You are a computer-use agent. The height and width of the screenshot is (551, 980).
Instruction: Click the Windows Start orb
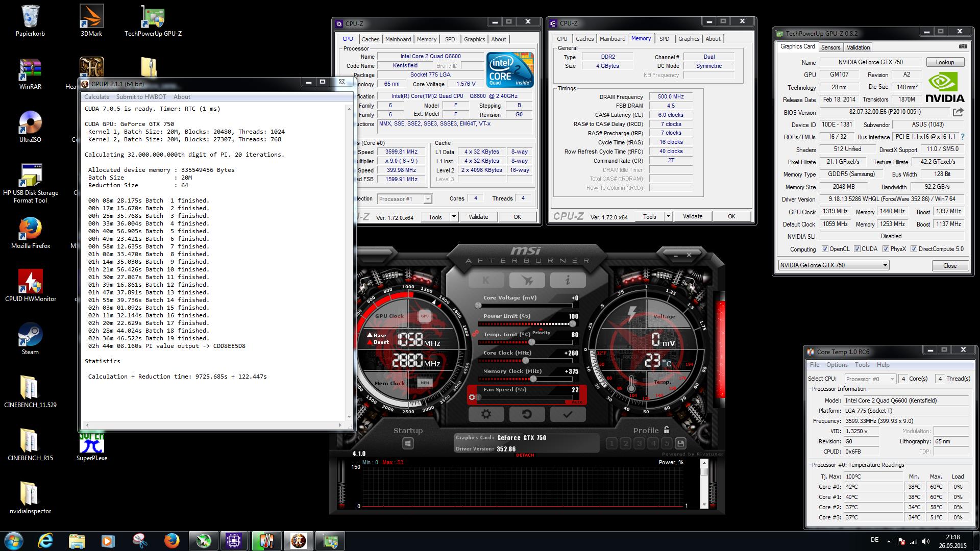(13, 541)
